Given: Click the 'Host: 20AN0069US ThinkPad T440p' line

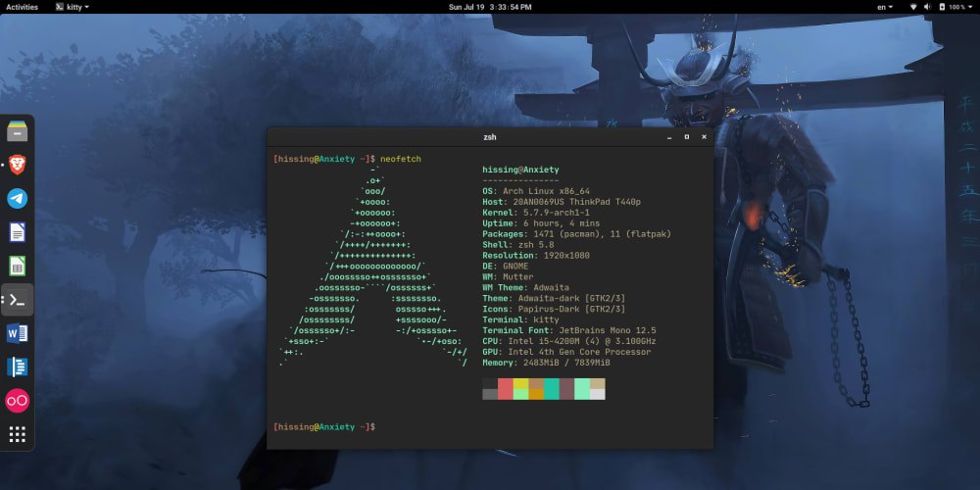Looking at the screenshot, I should [x=562, y=202].
